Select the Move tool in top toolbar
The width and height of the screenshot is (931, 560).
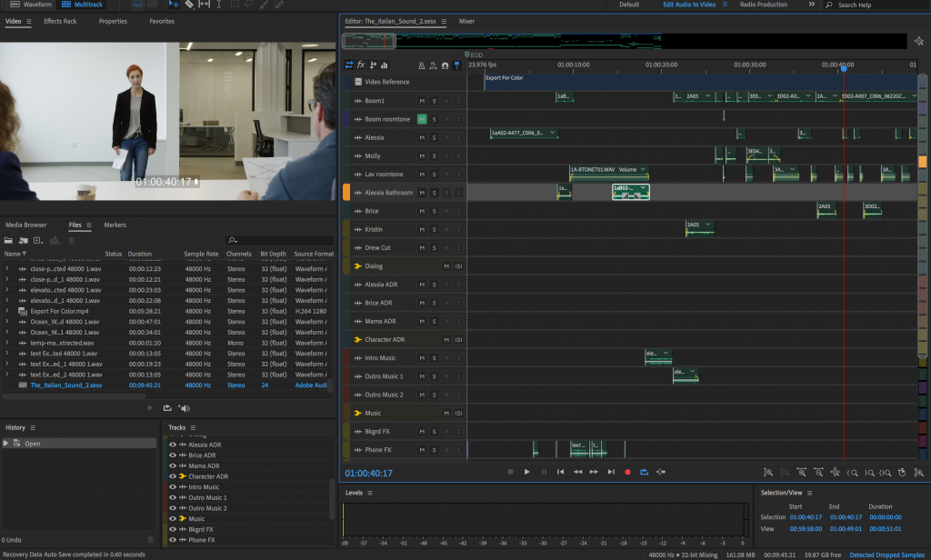(x=174, y=5)
